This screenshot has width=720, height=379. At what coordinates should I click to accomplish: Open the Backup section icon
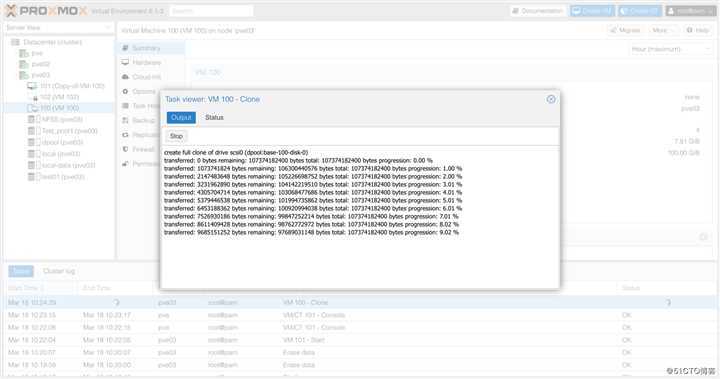pos(125,120)
